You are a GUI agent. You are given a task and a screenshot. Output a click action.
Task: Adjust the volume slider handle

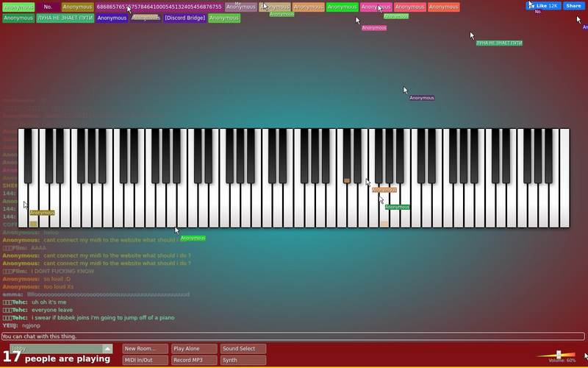point(559,355)
